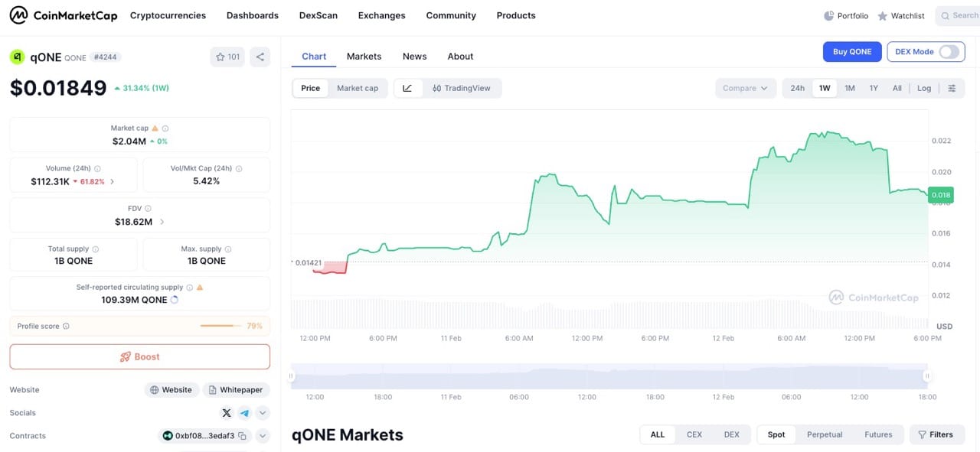The image size is (980, 452).
Task: Show Market cap info tooltip icon
Action: (165, 128)
